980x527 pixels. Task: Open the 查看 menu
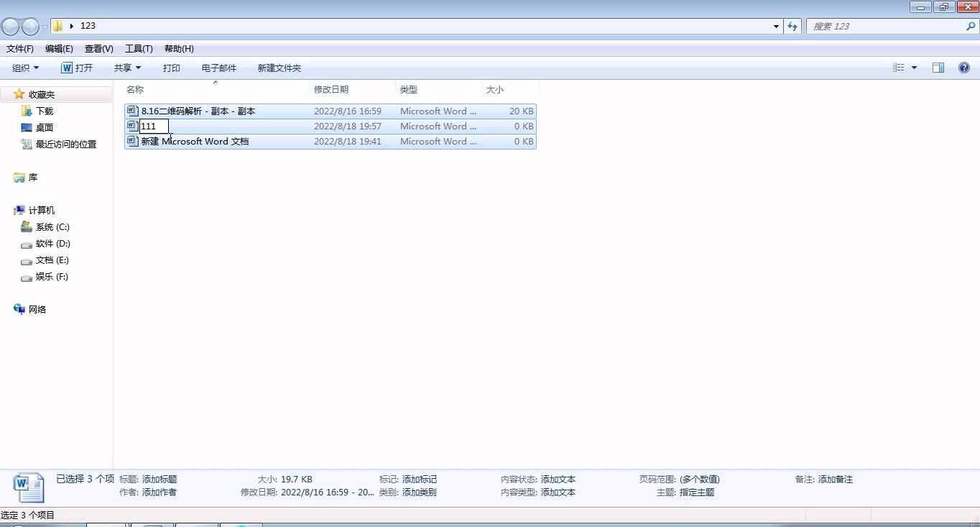coord(98,48)
